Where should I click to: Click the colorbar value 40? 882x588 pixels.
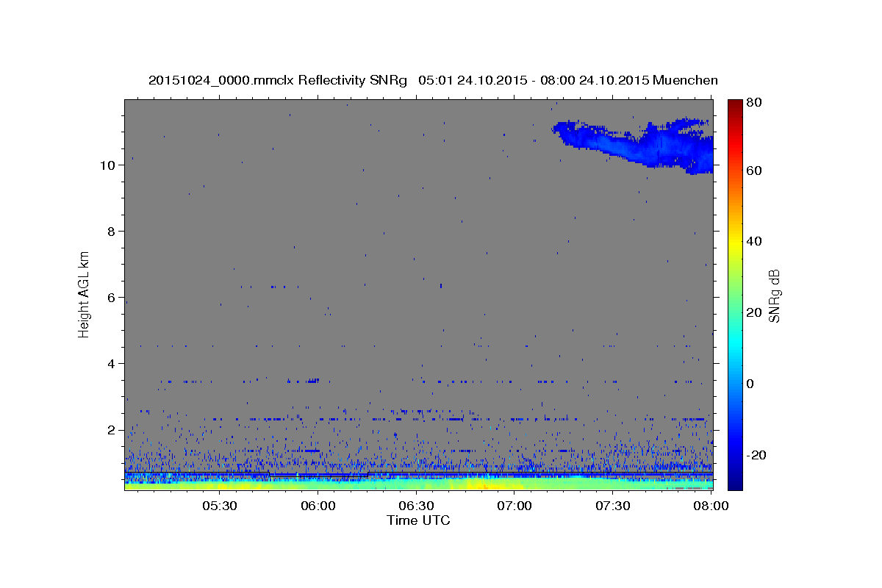(753, 241)
